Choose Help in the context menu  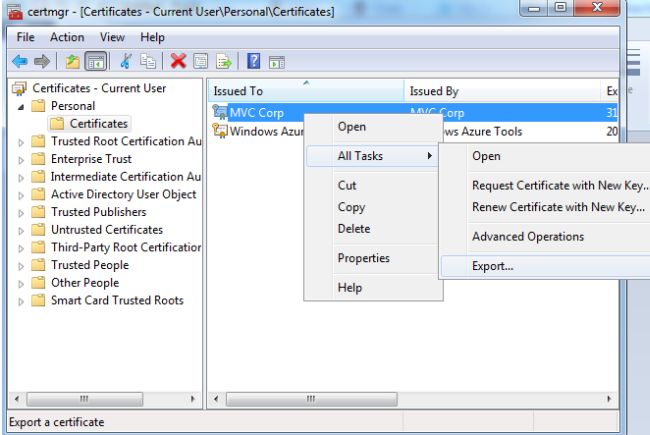point(374,287)
